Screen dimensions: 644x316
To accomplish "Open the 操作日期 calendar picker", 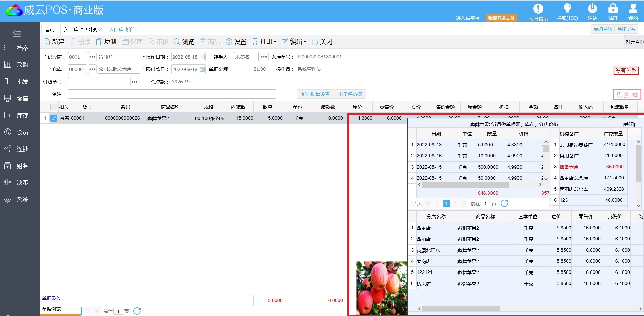I will (x=202, y=57).
